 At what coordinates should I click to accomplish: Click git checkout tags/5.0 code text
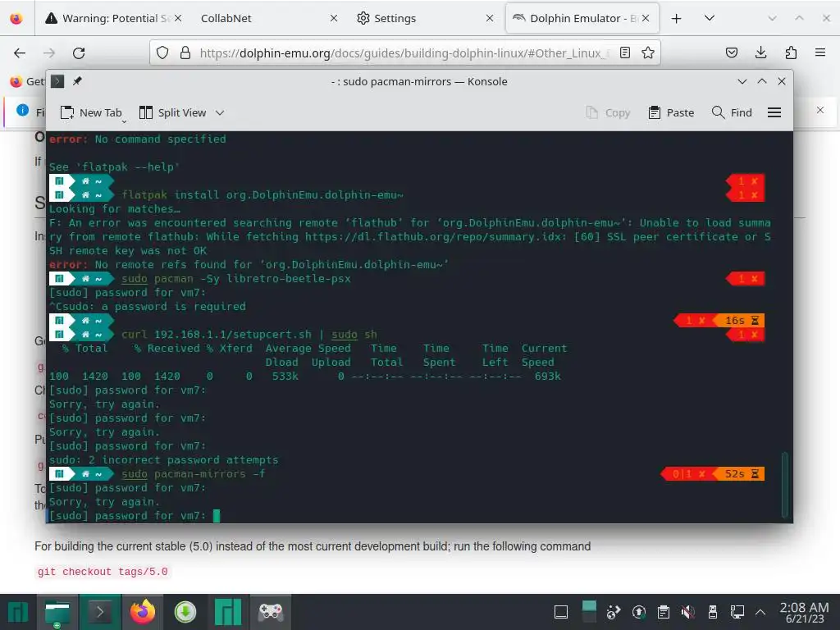click(x=103, y=572)
